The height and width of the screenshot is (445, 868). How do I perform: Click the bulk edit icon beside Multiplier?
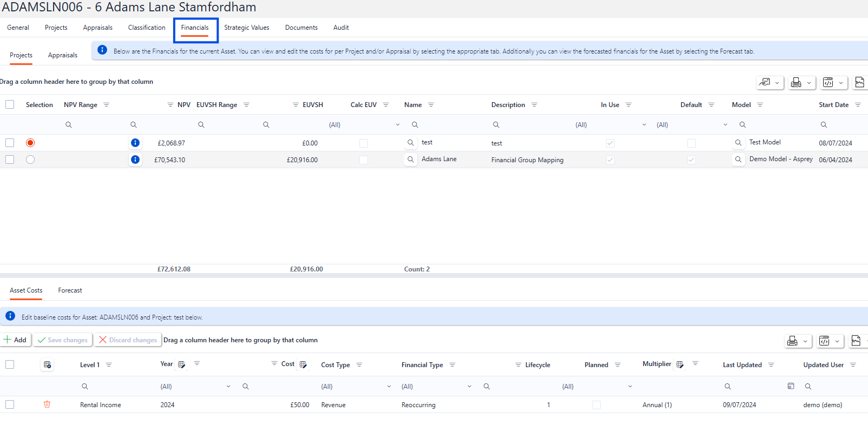[x=680, y=364]
